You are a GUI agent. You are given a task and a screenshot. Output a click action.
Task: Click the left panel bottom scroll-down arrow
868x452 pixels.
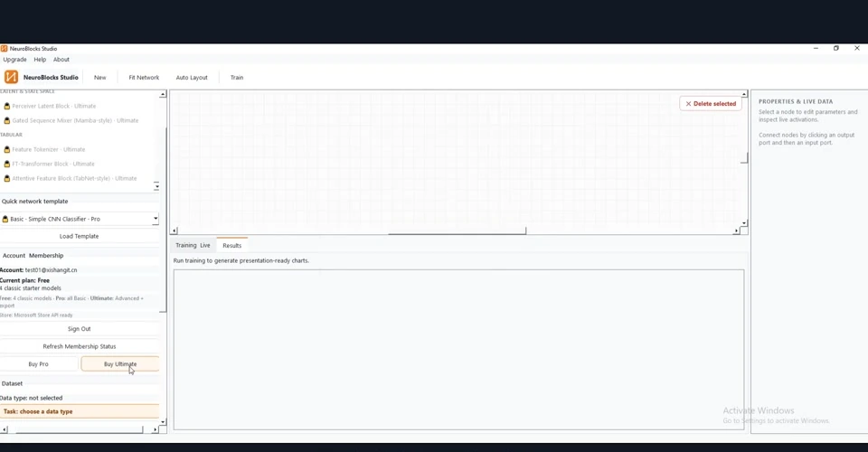point(163,422)
